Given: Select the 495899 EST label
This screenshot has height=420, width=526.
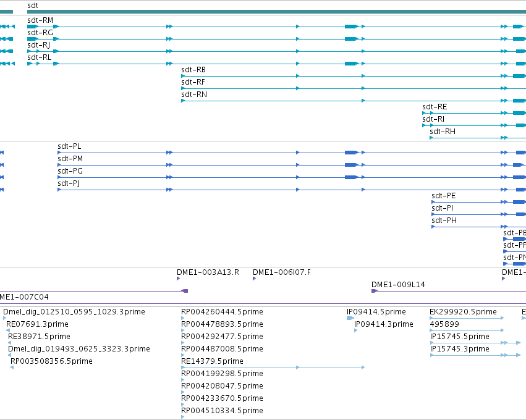Looking at the screenshot, I should pyautogui.click(x=444, y=324).
